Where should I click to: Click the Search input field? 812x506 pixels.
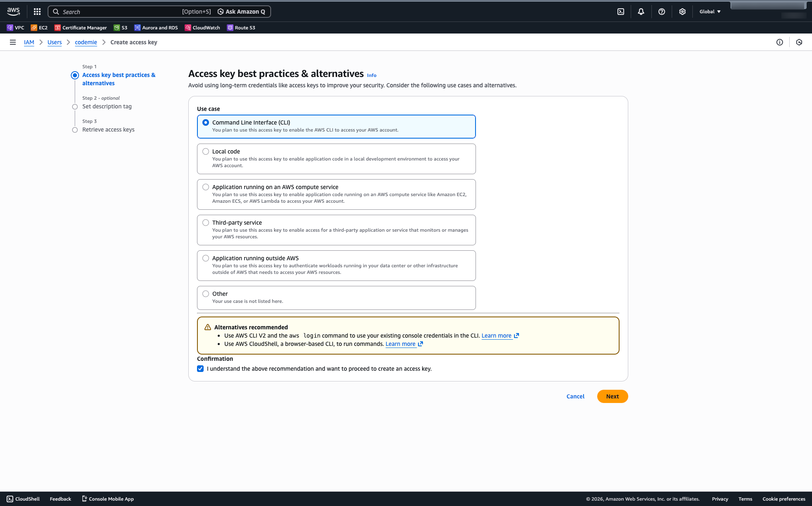124,12
